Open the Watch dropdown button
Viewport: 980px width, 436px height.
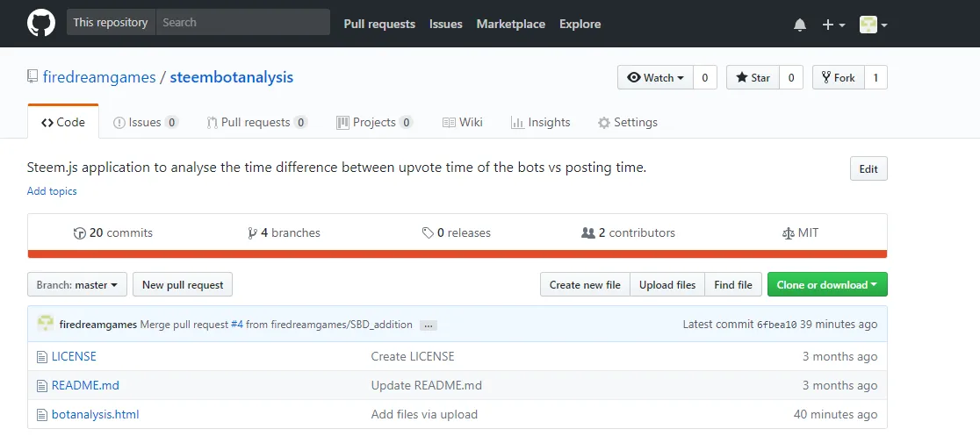coord(655,77)
